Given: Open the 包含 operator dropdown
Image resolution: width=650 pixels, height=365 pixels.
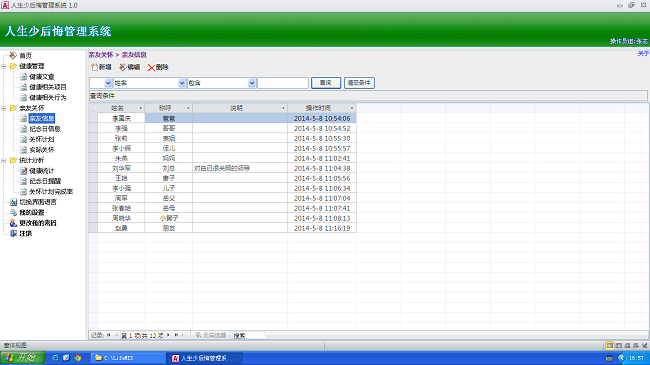Looking at the screenshot, I should [252, 83].
